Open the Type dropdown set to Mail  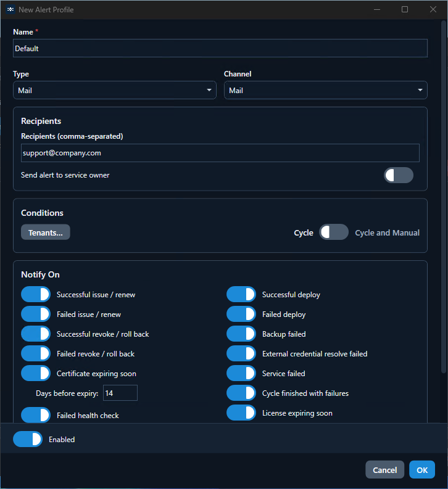[x=115, y=91]
